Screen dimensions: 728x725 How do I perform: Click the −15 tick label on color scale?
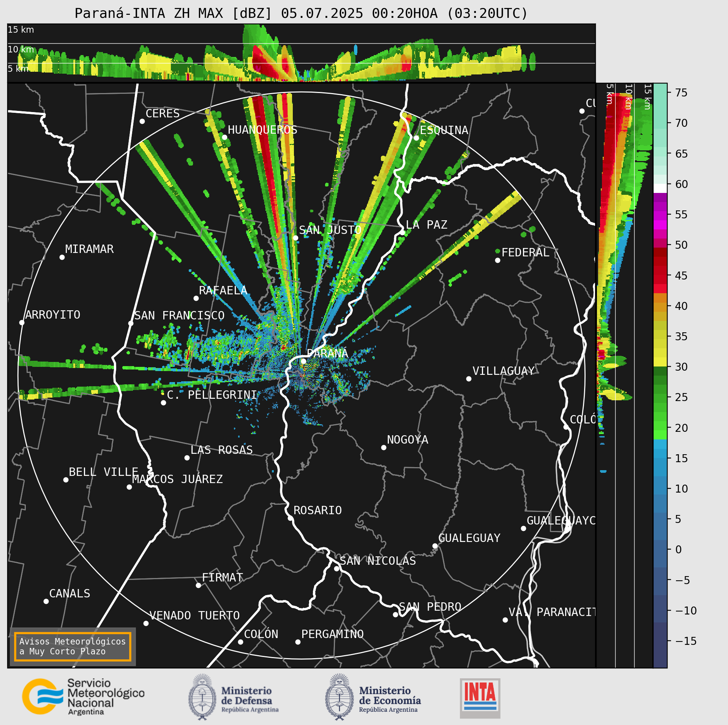686,641
